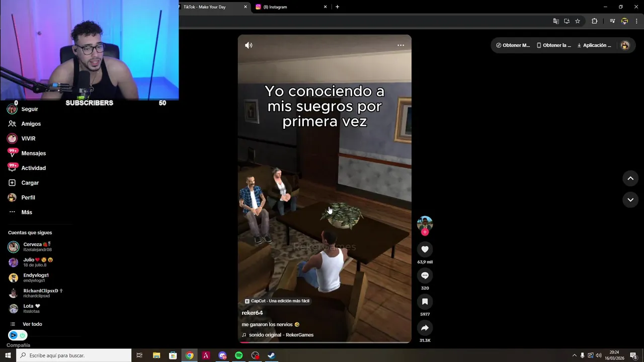Click the translate page icon in address bar

point(556,21)
